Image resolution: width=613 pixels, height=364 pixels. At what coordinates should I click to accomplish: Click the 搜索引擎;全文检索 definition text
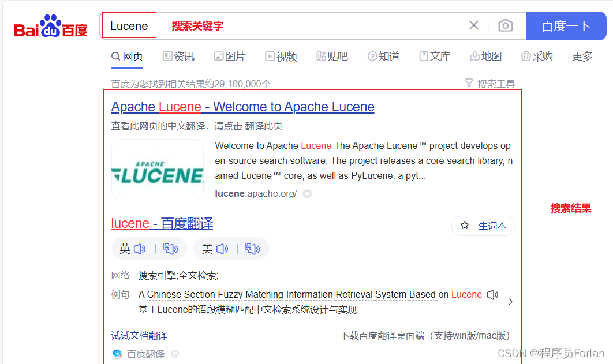pos(178,276)
